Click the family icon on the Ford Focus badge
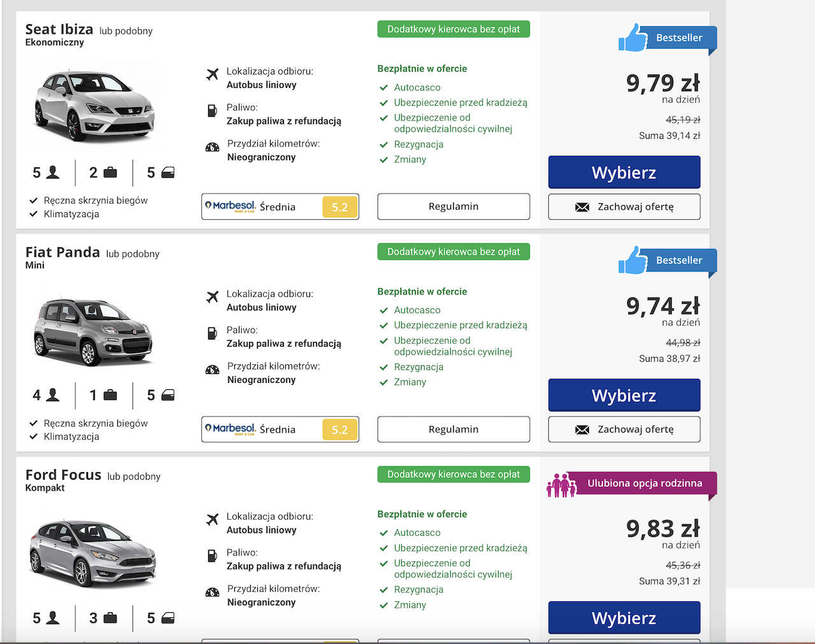The height and width of the screenshot is (644, 815). (x=562, y=485)
